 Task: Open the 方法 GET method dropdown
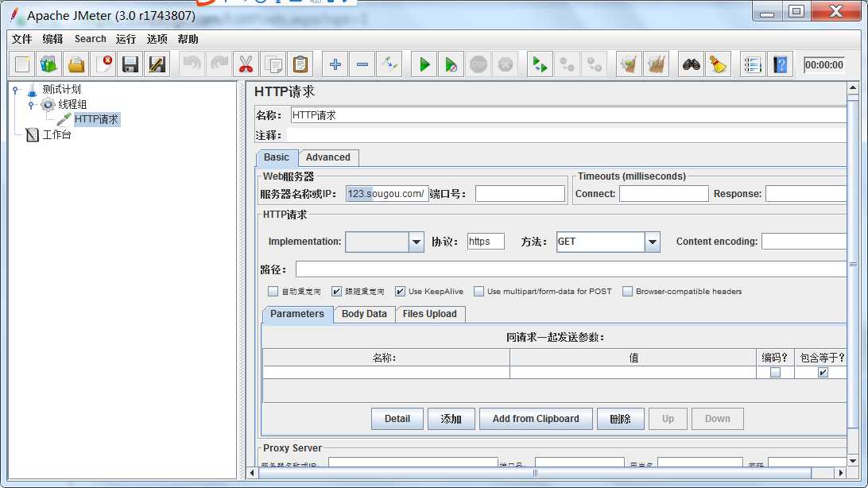(652, 242)
